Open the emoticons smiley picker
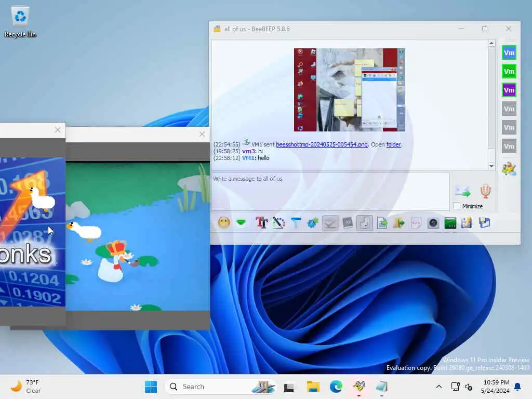Viewport: 532px width, 399px height. click(224, 223)
